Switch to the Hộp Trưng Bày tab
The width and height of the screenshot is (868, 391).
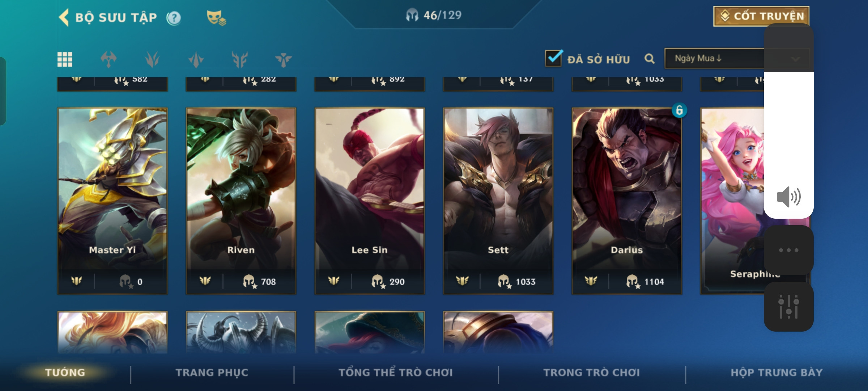(x=776, y=373)
